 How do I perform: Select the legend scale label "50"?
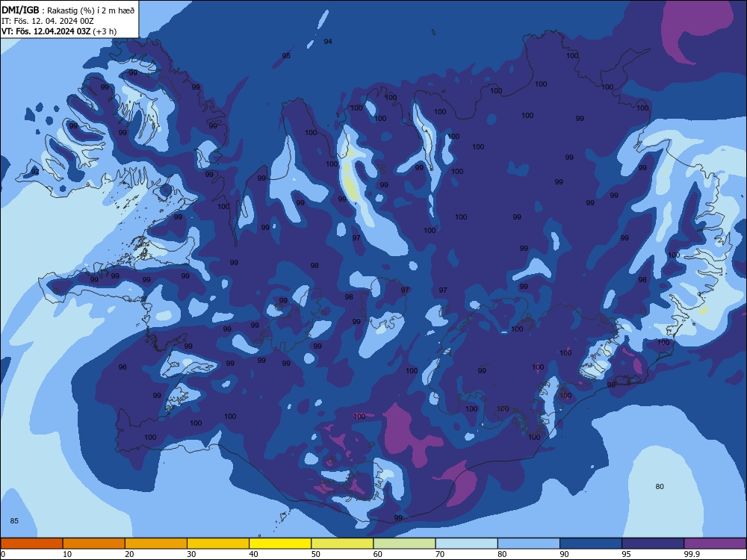point(316,554)
